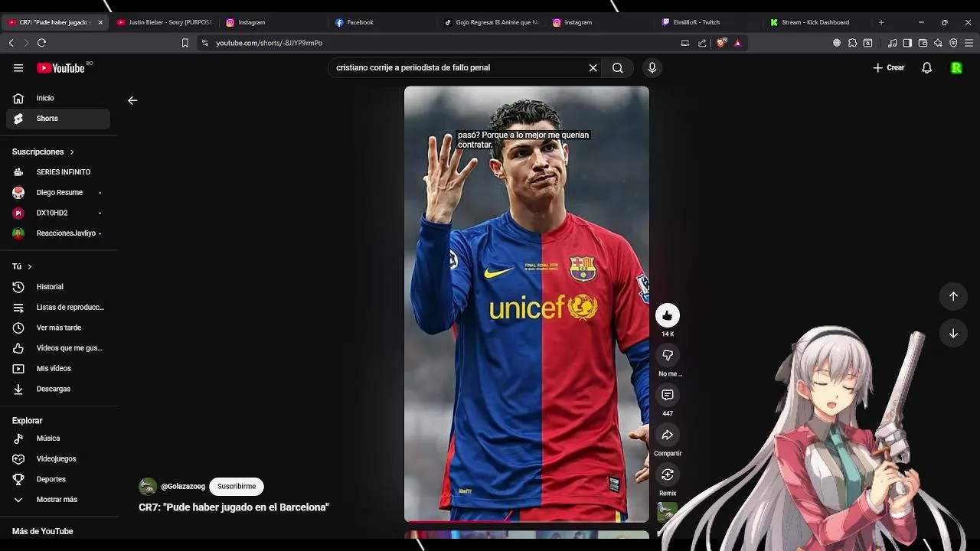Dislike the Short (No me gusta)
This screenshot has height=551, width=980.
668,355
